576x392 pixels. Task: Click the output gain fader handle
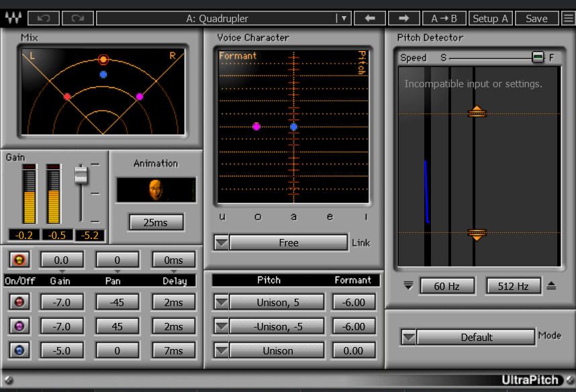(x=81, y=175)
